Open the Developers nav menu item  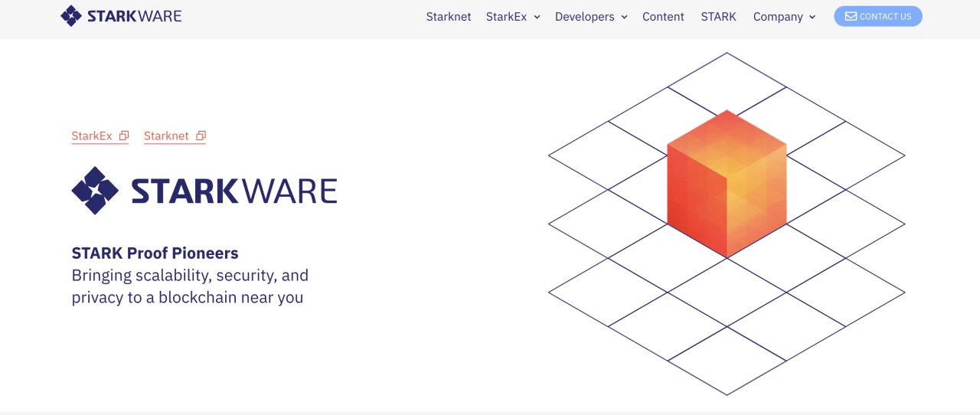(584, 16)
